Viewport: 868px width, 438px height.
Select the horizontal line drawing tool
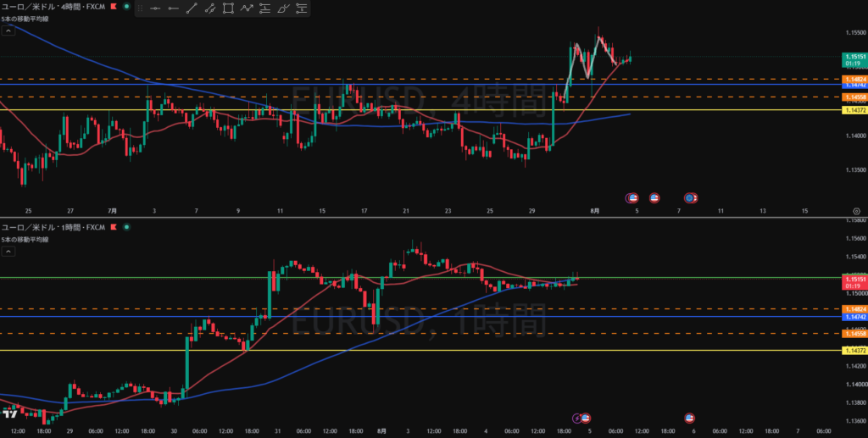click(x=155, y=8)
